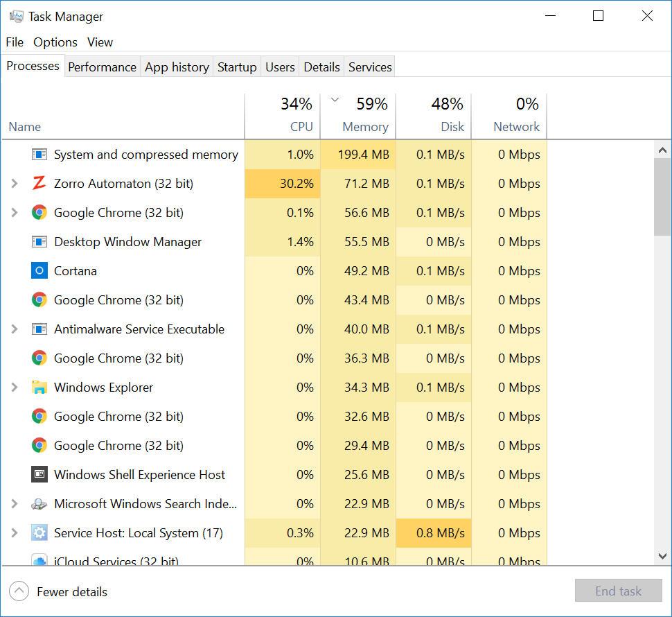The height and width of the screenshot is (617, 672).
Task: Click Chrome icon in the 32.6 MB row
Action: point(39,417)
